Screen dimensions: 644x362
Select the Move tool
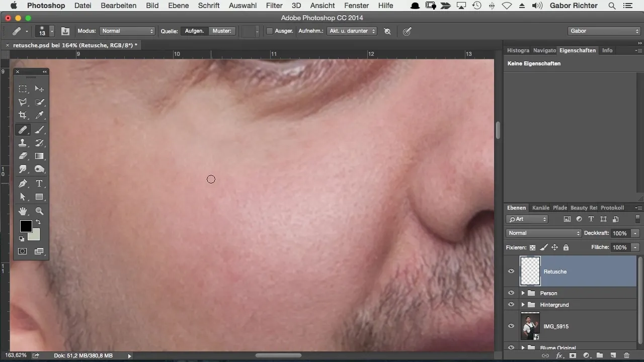click(x=39, y=89)
